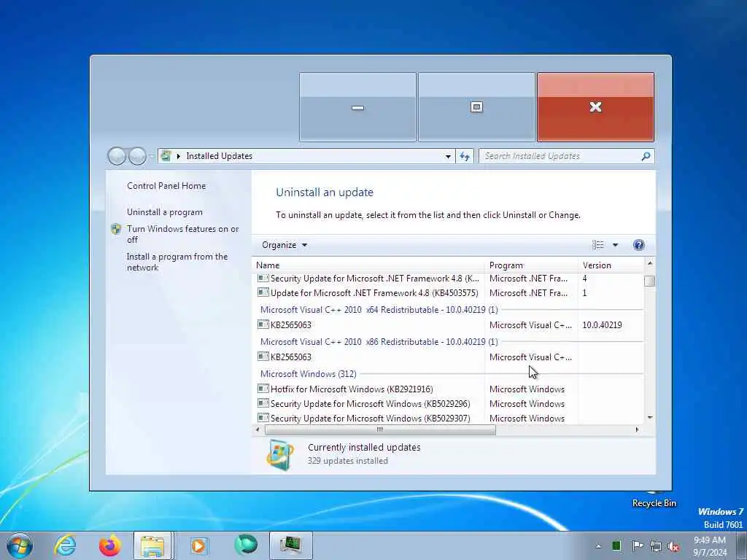
Task: Launch Firefox from taskbar
Action: click(109, 545)
